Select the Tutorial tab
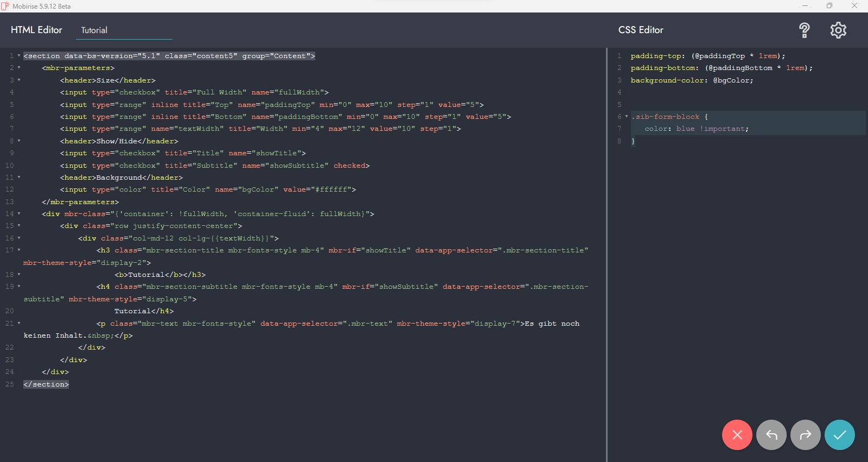This screenshot has height=462, width=868. coord(94,30)
